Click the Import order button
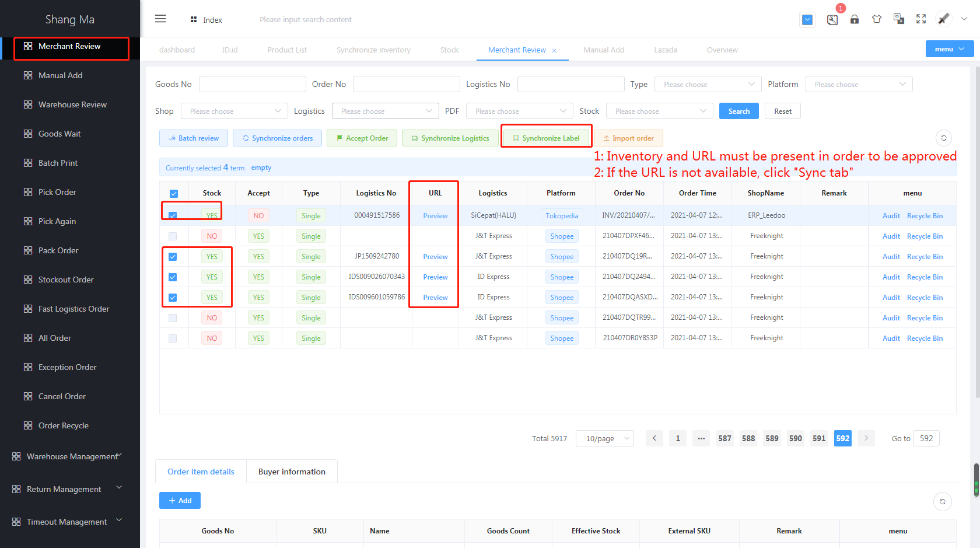The width and height of the screenshot is (980, 548). click(x=628, y=138)
